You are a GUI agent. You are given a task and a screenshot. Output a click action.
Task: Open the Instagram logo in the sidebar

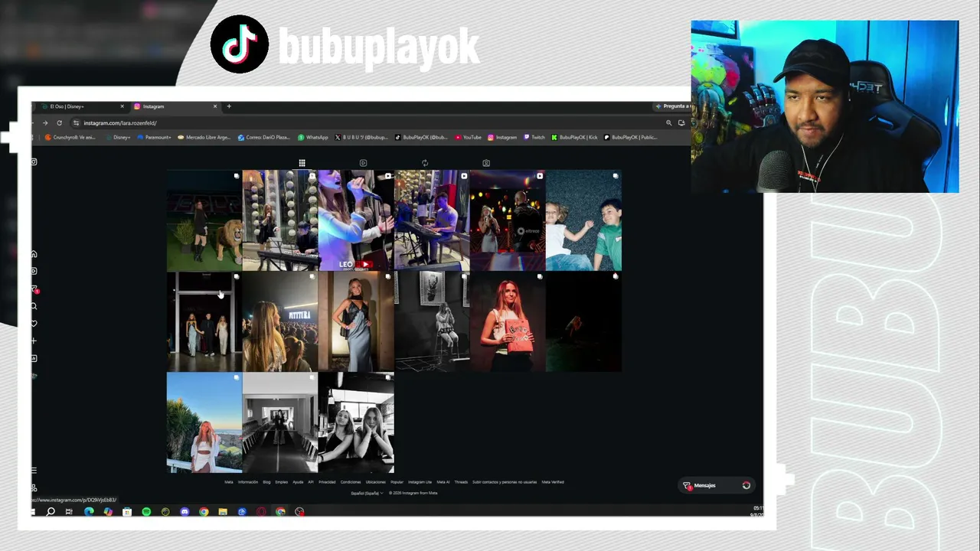34,161
